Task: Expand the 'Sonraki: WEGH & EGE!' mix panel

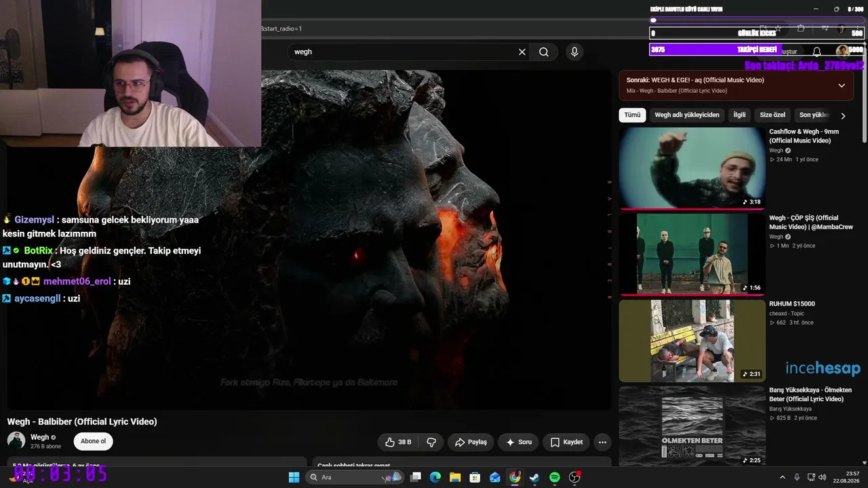Action: point(842,85)
